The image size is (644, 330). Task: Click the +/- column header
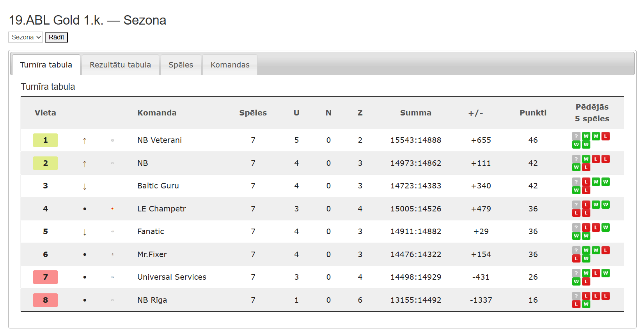(475, 113)
